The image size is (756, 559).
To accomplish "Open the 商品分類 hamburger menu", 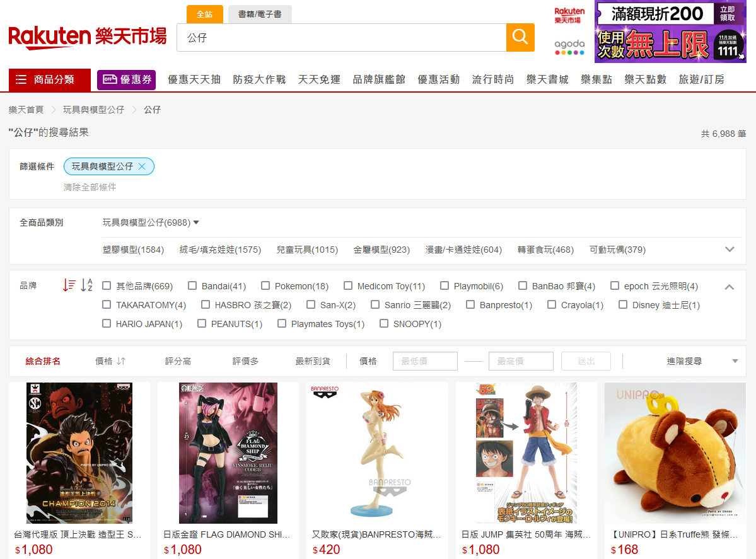I will [50, 79].
